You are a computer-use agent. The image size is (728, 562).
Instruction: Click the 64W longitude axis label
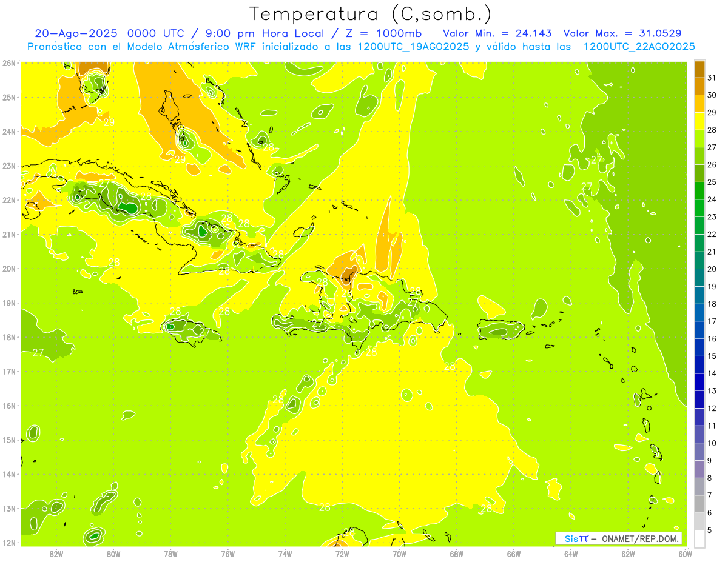pyautogui.click(x=571, y=554)
